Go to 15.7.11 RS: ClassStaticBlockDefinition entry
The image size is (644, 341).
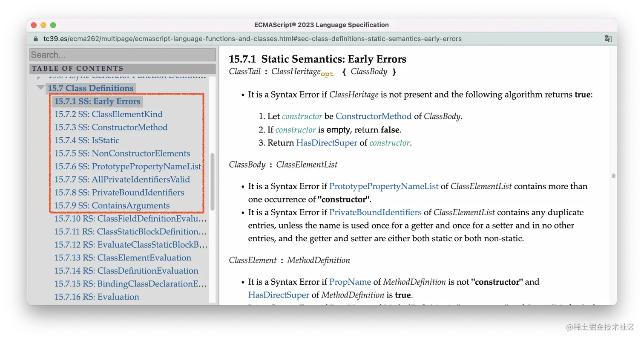click(x=131, y=232)
